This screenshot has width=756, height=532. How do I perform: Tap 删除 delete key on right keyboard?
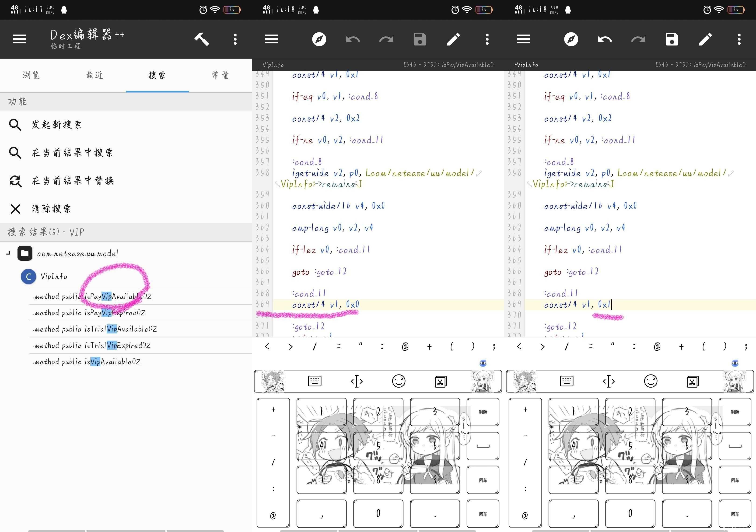click(735, 412)
